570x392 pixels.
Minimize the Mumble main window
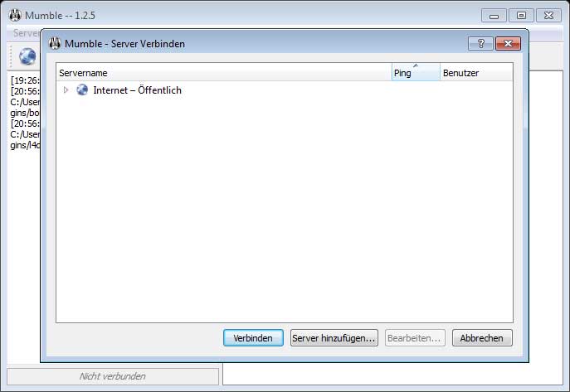[x=494, y=16]
